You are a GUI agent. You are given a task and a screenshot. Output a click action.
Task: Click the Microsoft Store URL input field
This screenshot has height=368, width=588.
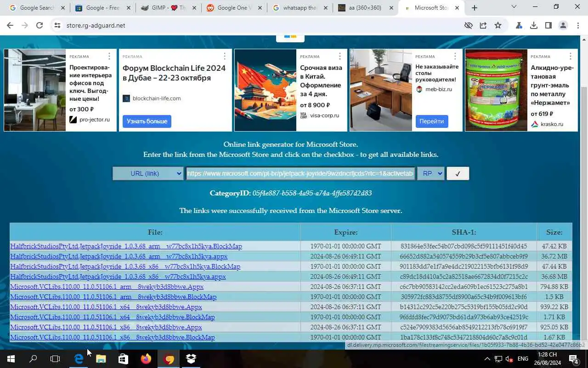click(300, 173)
